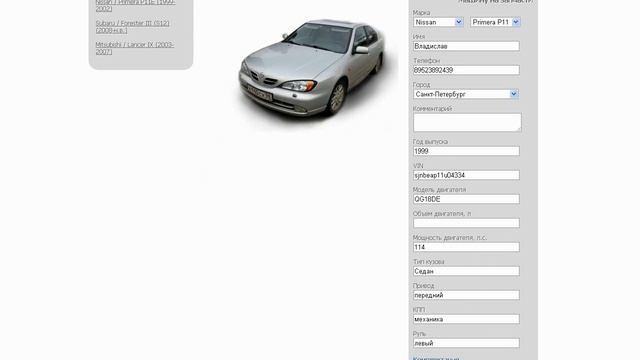This screenshot has width=640, height=360.
Task: Open the Санкт-Петербург city dropdown
Action: click(x=466, y=94)
